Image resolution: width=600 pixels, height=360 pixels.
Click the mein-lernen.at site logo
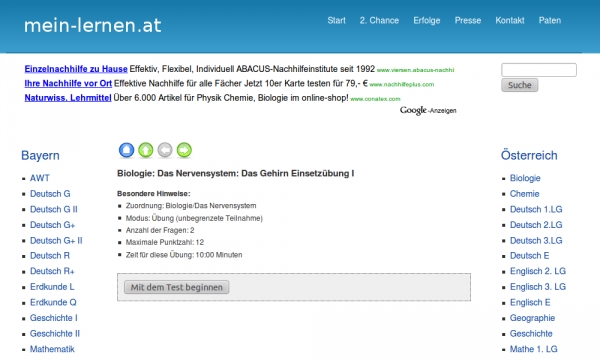coord(93,26)
